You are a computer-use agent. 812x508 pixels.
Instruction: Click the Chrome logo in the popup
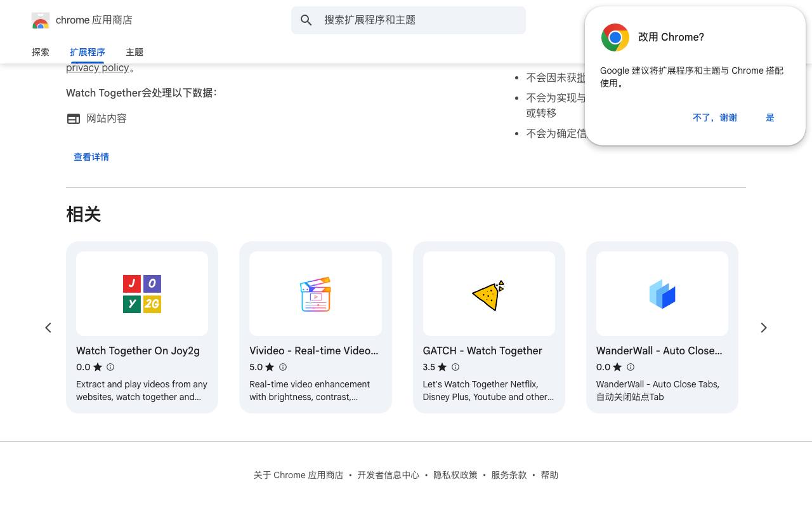(615, 37)
